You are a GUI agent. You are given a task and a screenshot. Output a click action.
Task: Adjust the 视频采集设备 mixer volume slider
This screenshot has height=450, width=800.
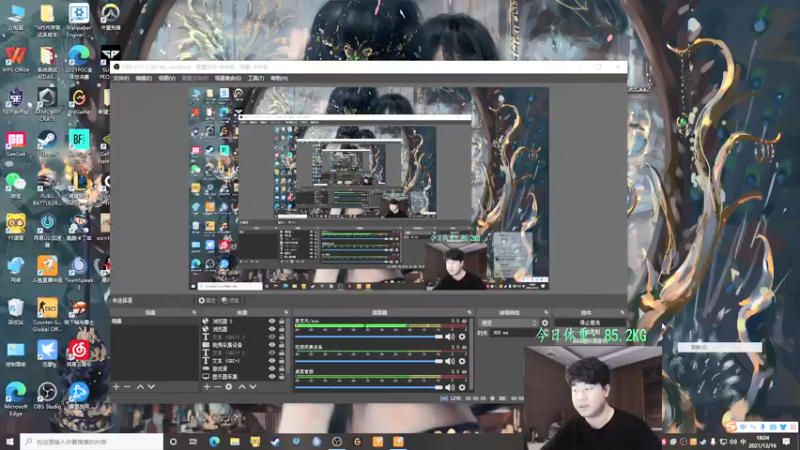[x=368, y=361]
